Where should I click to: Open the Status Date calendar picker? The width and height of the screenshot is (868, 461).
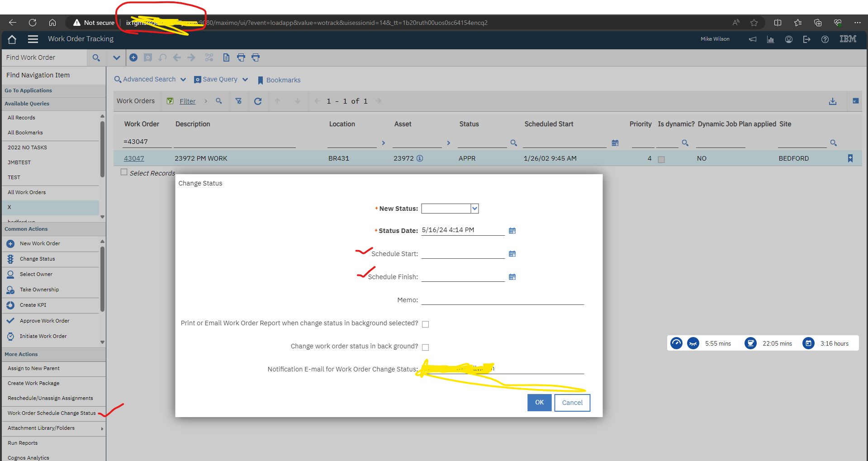click(x=512, y=231)
